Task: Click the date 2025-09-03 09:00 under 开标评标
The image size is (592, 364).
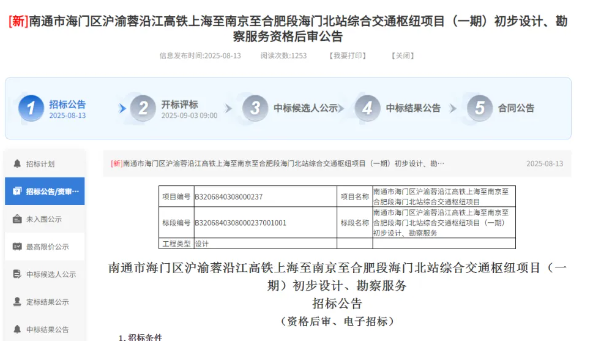Action: coord(189,116)
